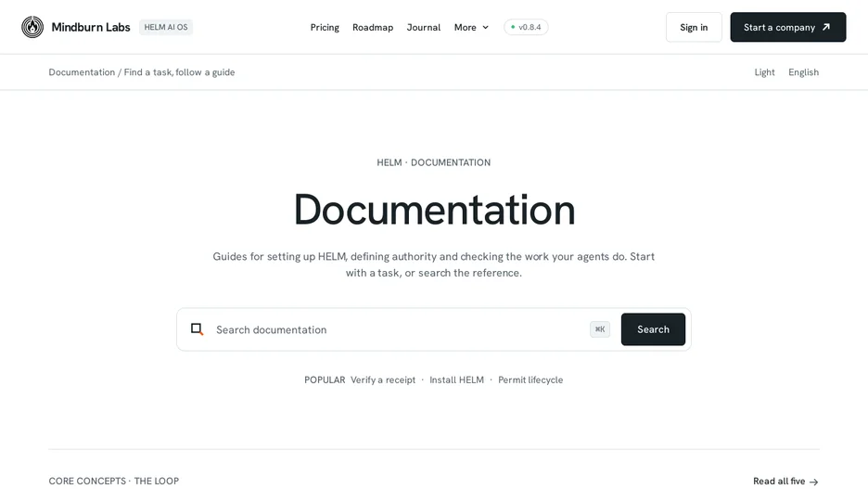868x489 pixels.
Task: Click the HELM AI OS badge
Action: click(165, 27)
